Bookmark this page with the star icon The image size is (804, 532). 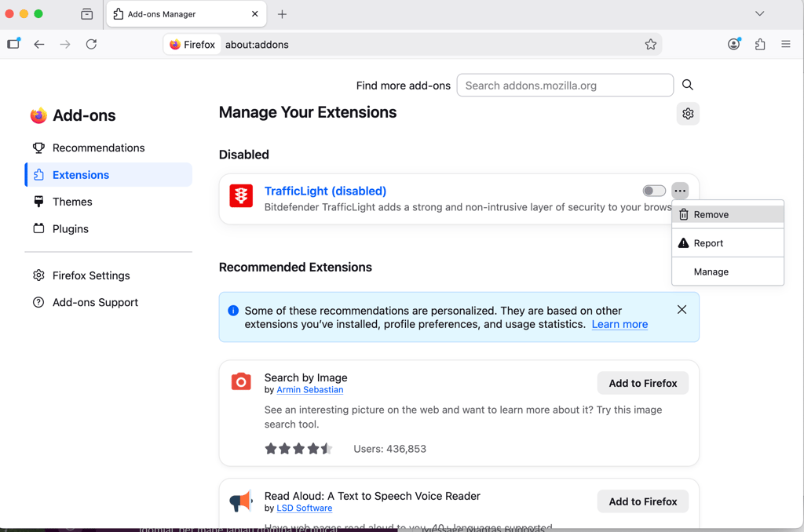[x=651, y=45]
